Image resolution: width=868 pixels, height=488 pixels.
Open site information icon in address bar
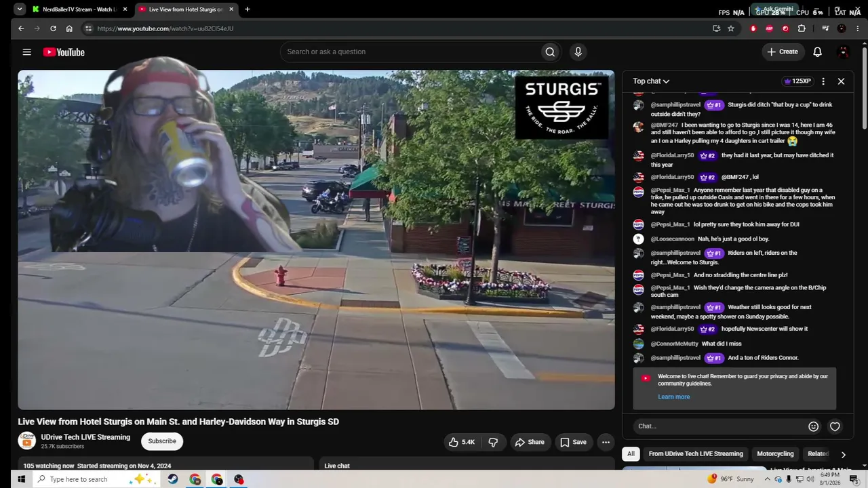click(87, 28)
